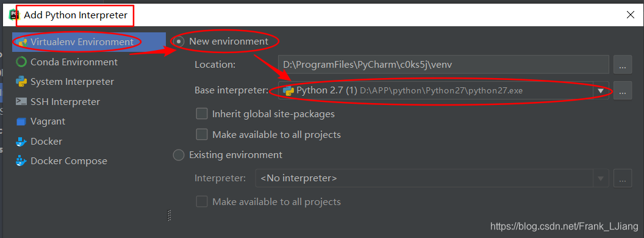
Task: Browse for Location with the ellipsis button
Action: (x=623, y=65)
